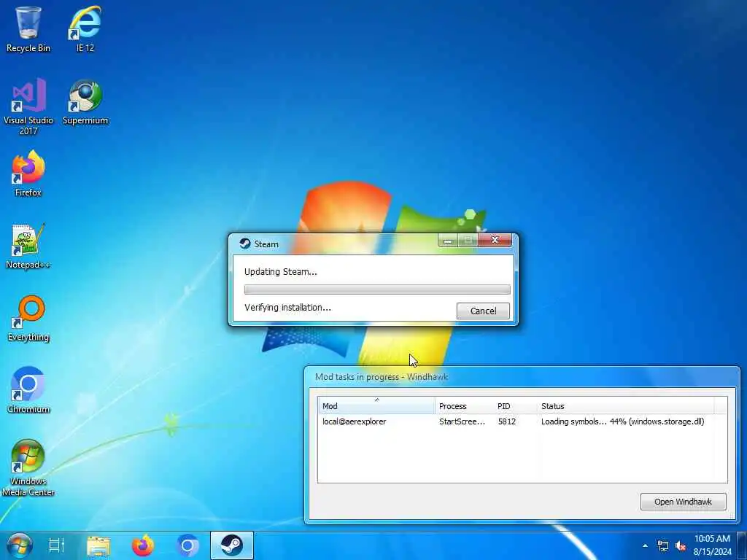Click the Steam updating progress bar
The height and width of the screenshot is (560, 747).
click(x=377, y=289)
